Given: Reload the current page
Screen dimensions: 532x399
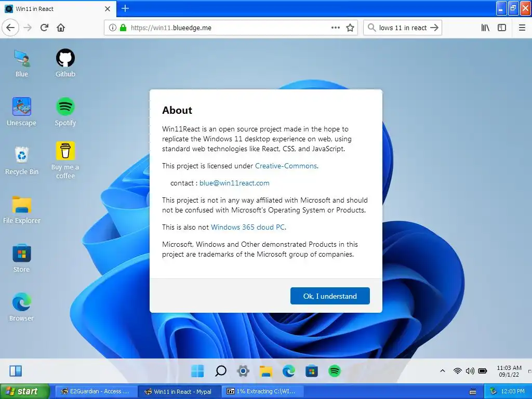Looking at the screenshot, I should point(45,28).
